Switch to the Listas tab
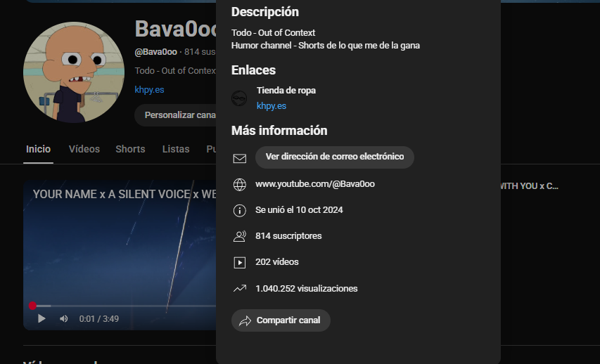600x364 pixels. [176, 149]
